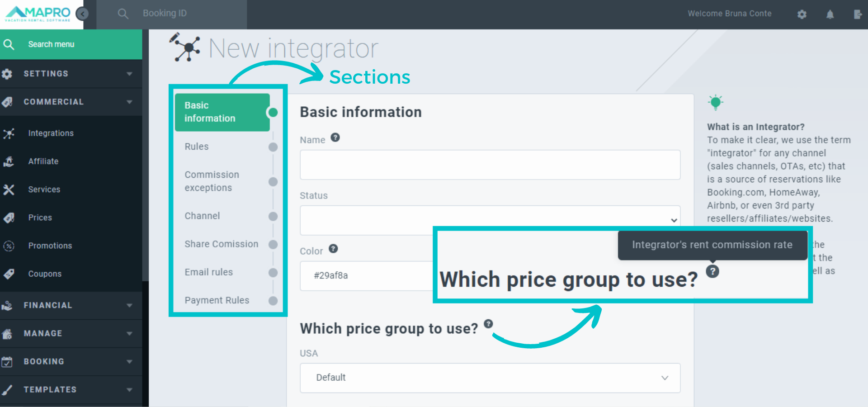Select the Email rules section
This screenshot has height=407, width=868.
tap(208, 272)
